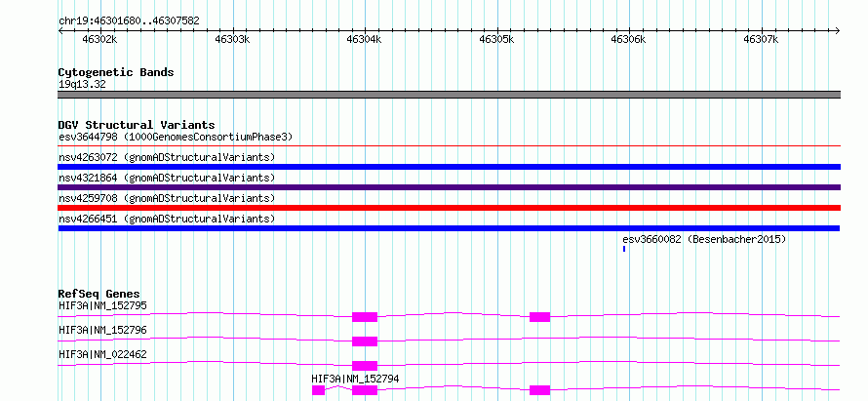This screenshot has height=401, width=868.
Task: Click the HIF3A|NM_022462 transcript label
Action: coord(102,354)
